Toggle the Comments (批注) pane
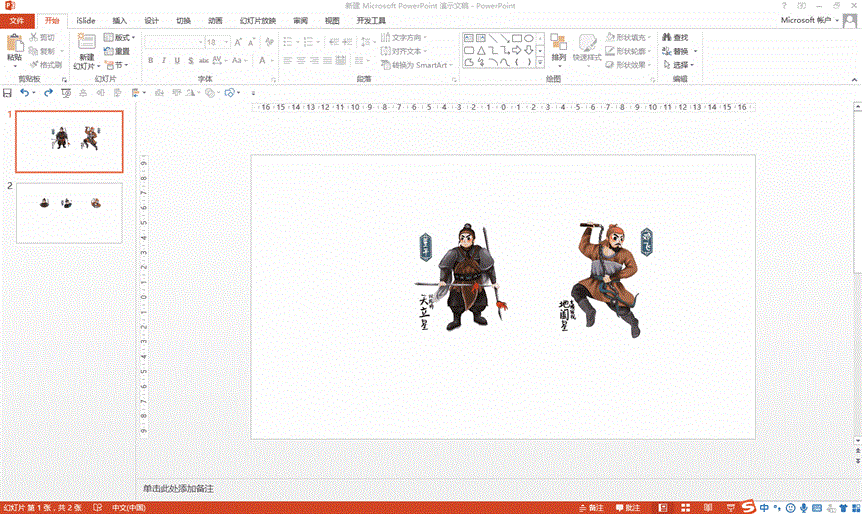The image size is (862, 514). click(626, 507)
